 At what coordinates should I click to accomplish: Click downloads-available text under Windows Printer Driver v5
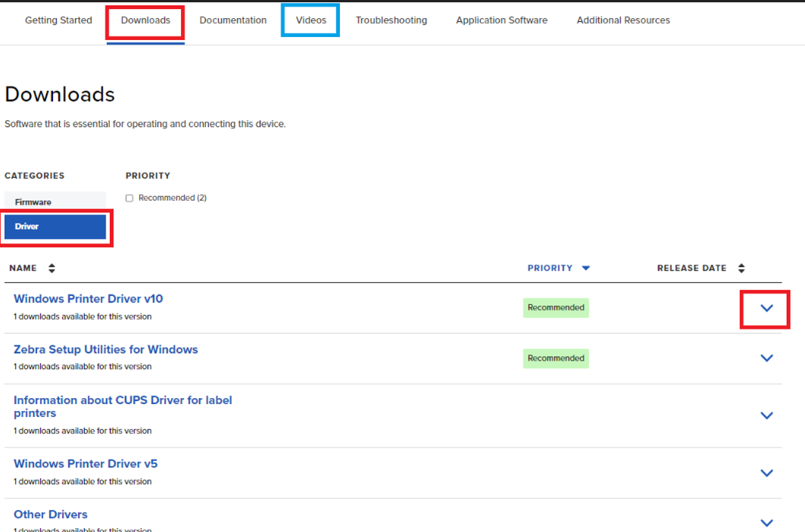coord(83,481)
